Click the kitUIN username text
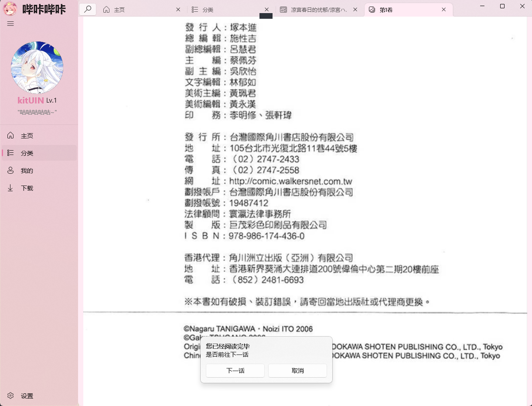This screenshot has width=532, height=406. [x=31, y=100]
